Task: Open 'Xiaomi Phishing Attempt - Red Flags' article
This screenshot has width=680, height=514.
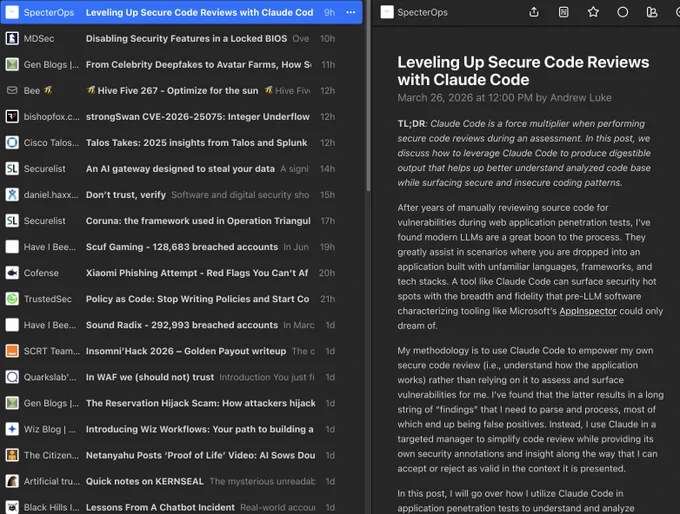Action: [196, 272]
